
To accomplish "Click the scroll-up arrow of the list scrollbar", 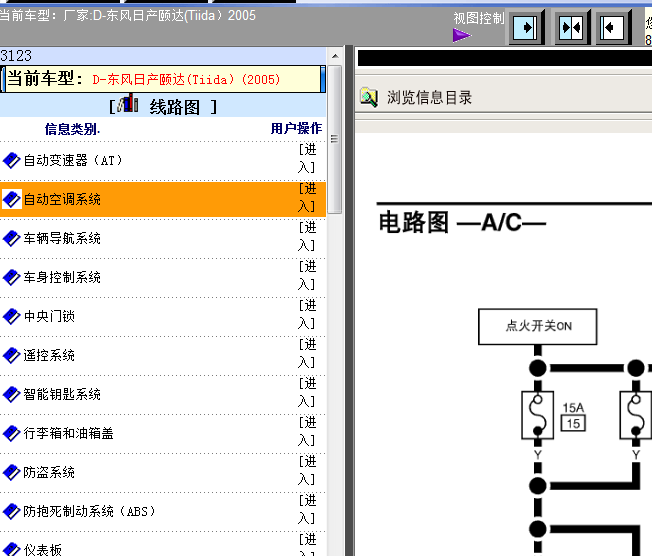I will tap(335, 56).
